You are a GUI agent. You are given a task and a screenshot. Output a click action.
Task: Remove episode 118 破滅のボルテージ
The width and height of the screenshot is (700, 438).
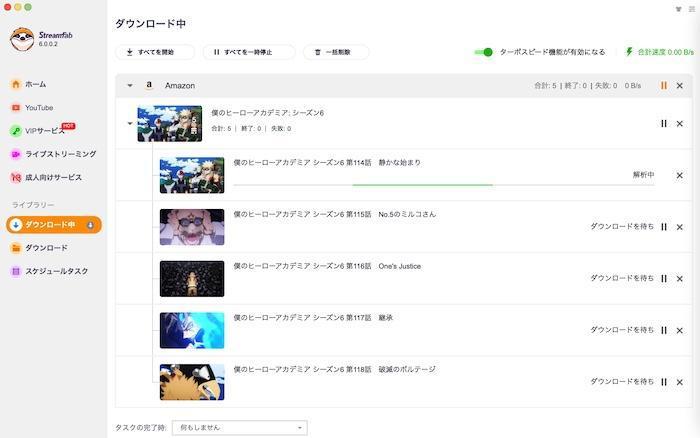click(679, 382)
